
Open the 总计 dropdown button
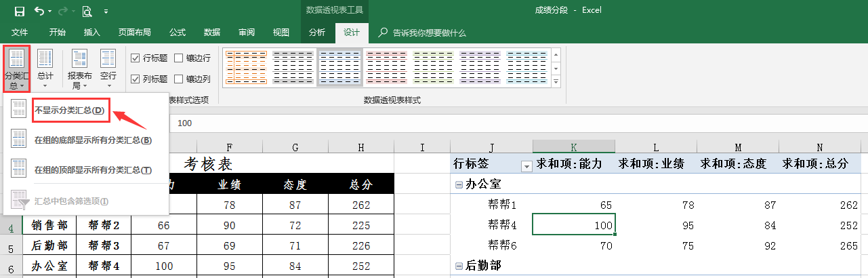[x=45, y=68]
